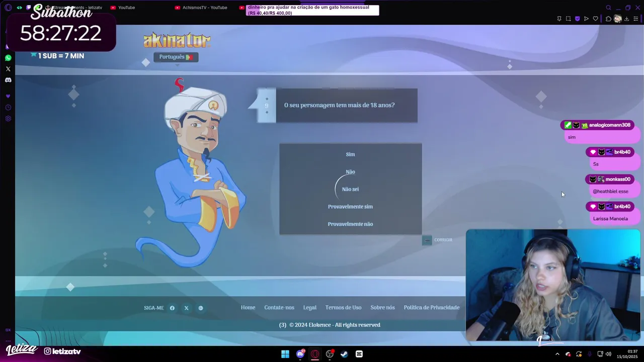
Task: Open CapCut from the taskbar
Action: (359, 354)
